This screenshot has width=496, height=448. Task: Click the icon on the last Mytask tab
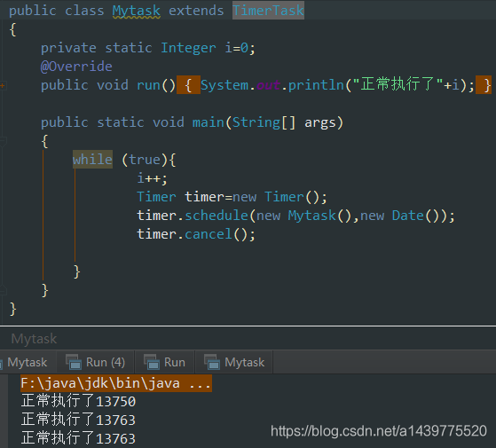(212, 362)
